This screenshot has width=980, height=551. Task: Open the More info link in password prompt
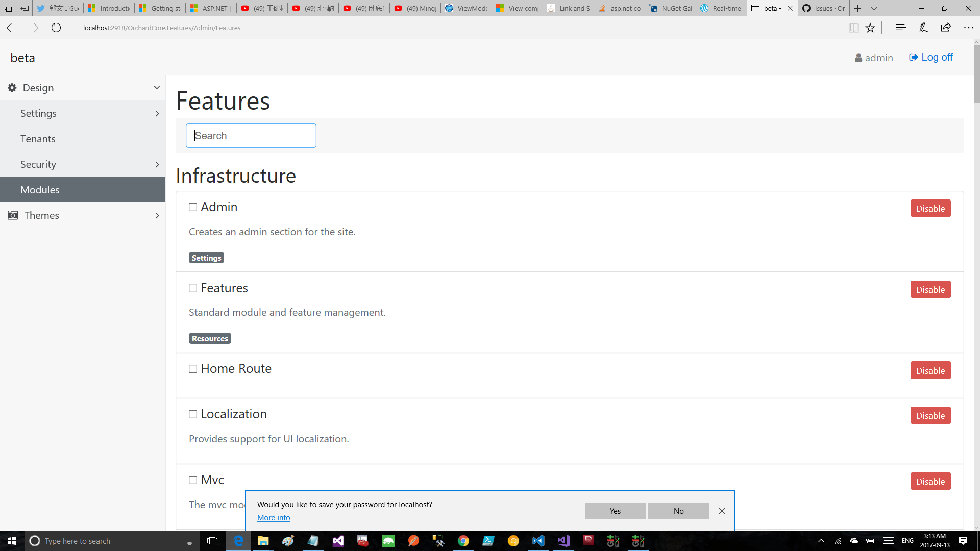click(274, 517)
